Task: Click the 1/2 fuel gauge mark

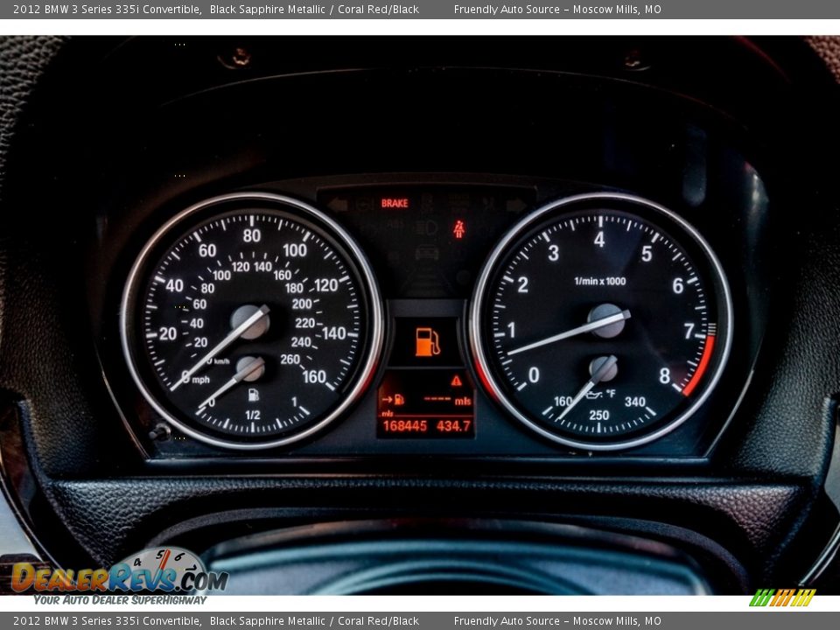Action: (253, 415)
